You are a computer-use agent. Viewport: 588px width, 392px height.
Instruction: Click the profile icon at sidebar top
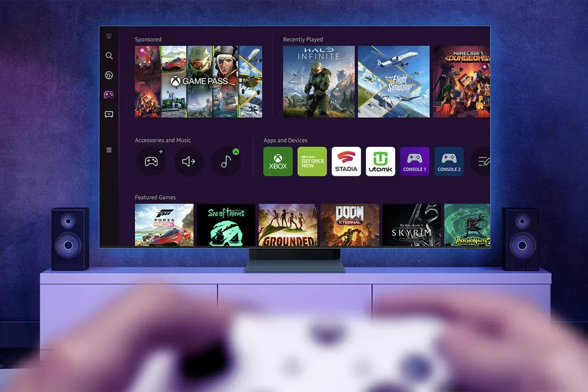tap(109, 36)
